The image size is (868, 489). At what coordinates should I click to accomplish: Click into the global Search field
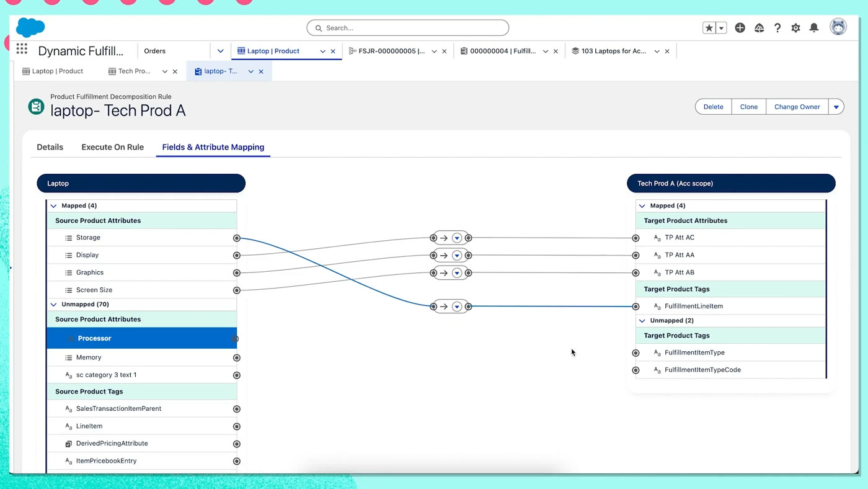[408, 28]
